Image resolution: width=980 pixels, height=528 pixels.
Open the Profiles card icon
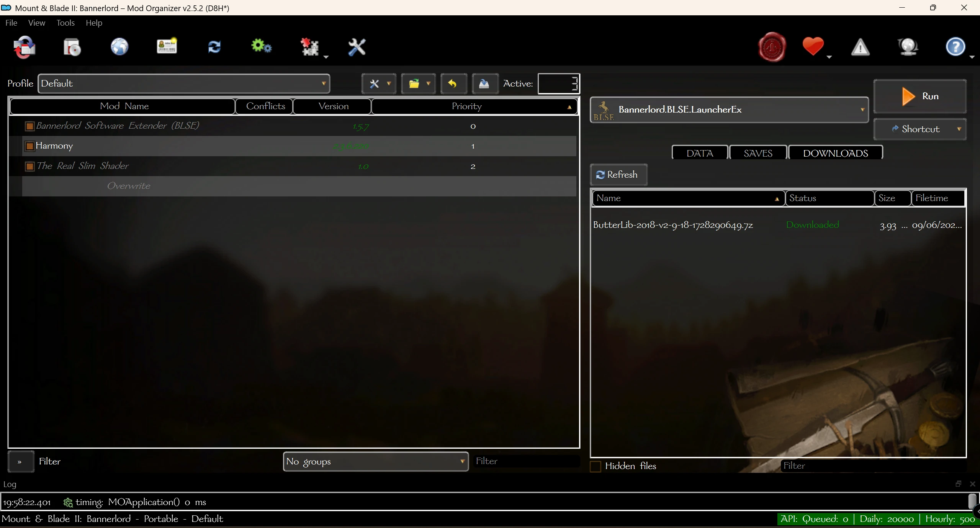(x=167, y=47)
